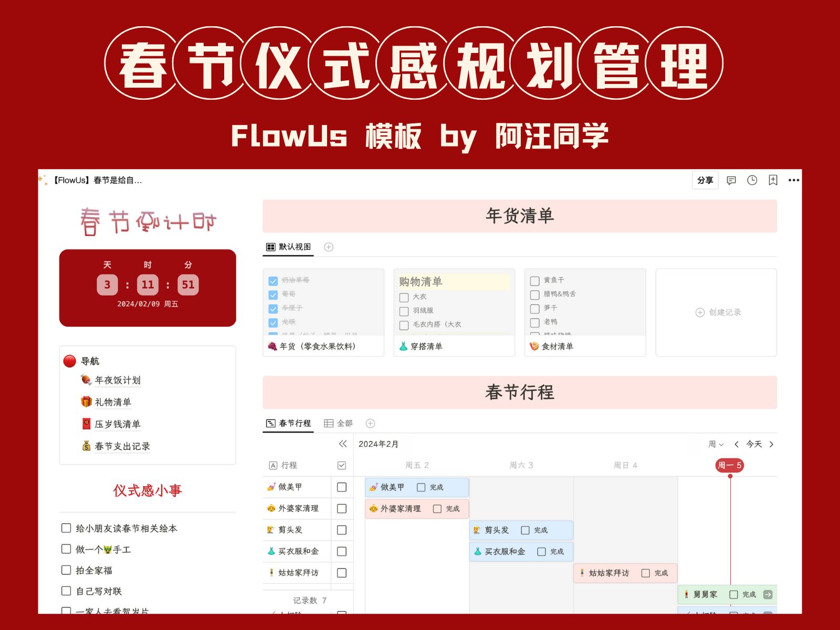This screenshot has height=630, width=840.
Task: Check 给小朋友读春节相关绘本 todo
Action: click(66, 528)
